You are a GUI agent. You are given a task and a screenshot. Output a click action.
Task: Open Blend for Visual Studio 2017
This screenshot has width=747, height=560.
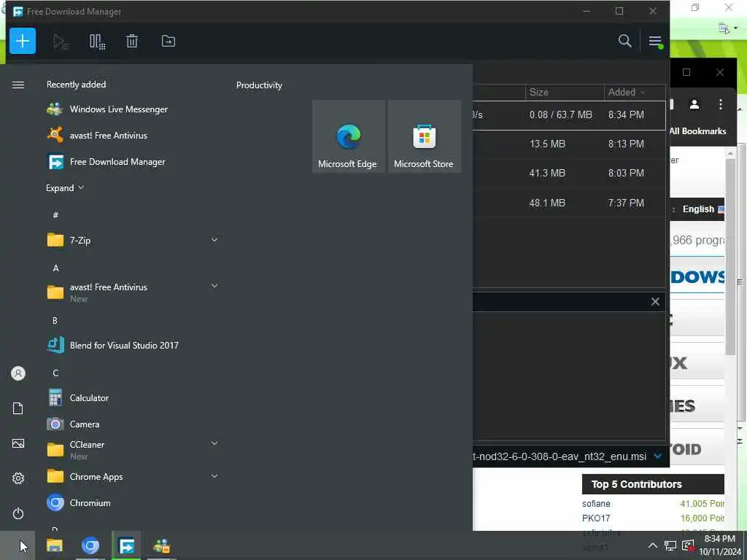(x=133, y=345)
